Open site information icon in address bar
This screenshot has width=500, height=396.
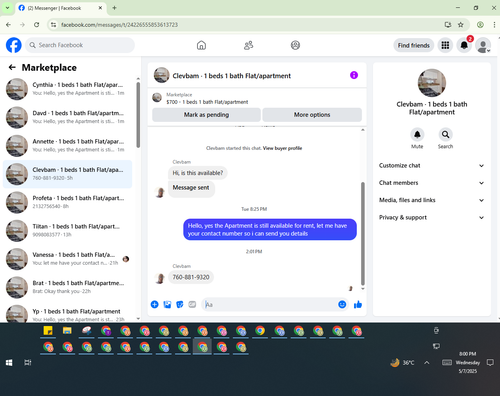(x=53, y=25)
